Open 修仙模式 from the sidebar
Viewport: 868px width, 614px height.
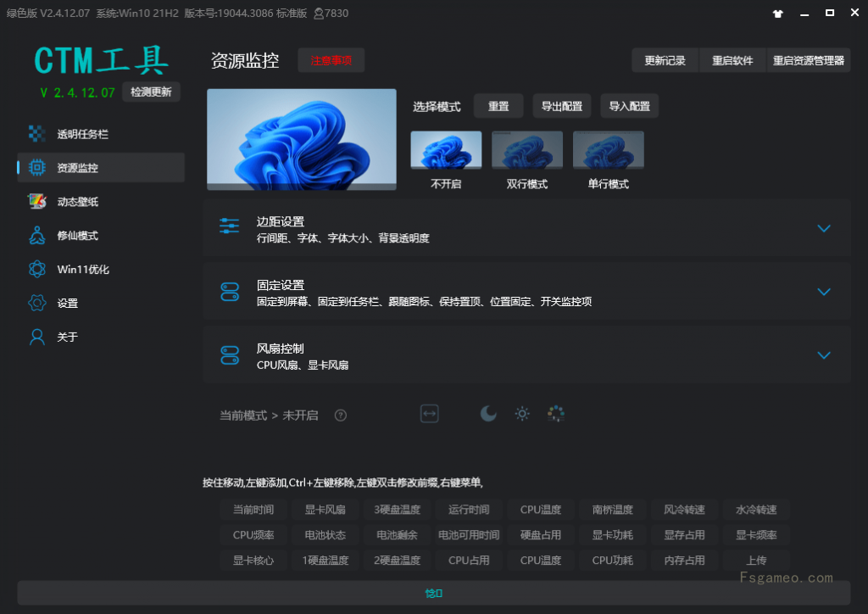coord(101,235)
